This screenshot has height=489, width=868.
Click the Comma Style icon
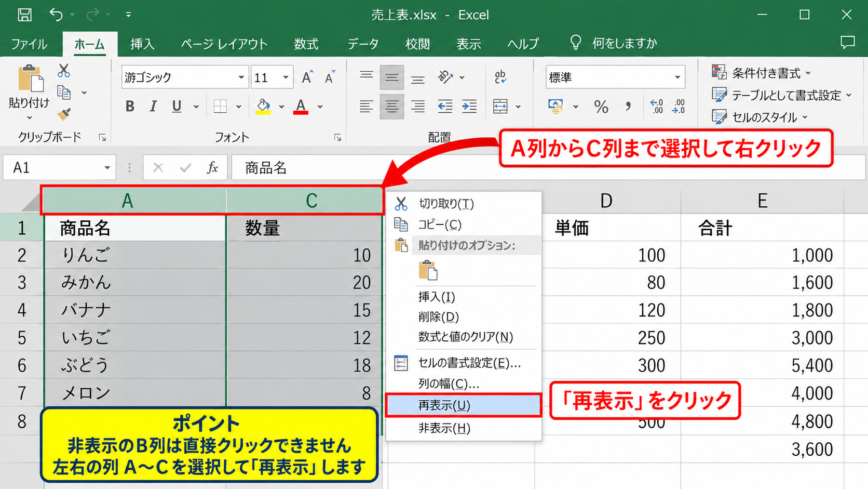click(628, 107)
